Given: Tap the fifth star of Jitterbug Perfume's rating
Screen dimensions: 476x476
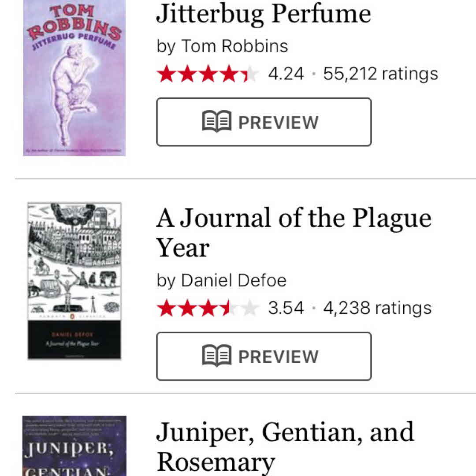Looking at the screenshot, I should pyautogui.click(x=251, y=74).
